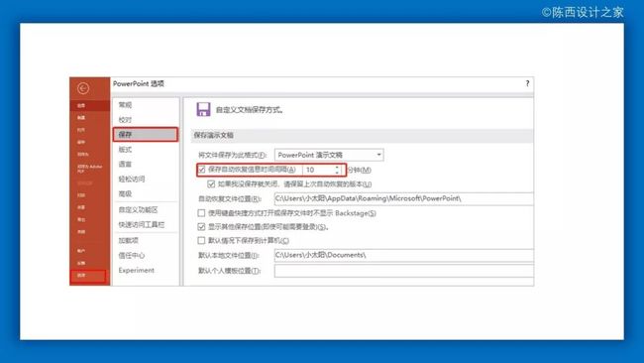Increase the AutoRecover minutes with up arrow

coord(337,167)
